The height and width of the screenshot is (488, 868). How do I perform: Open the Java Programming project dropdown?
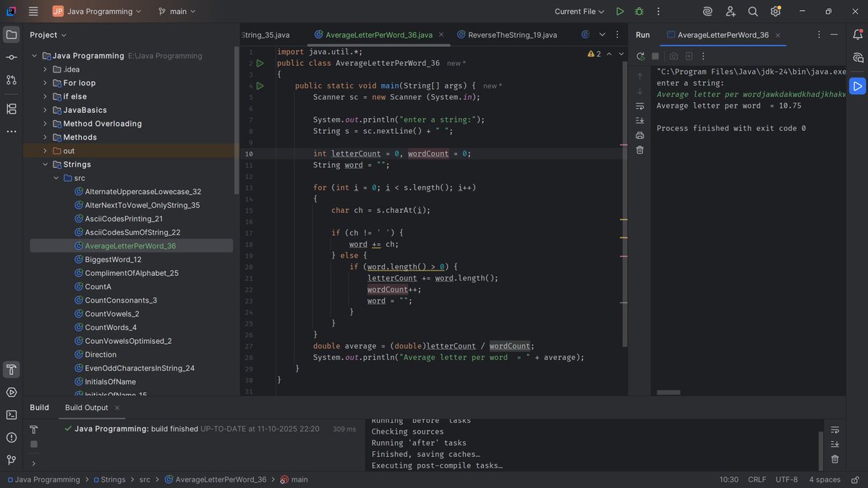pyautogui.click(x=97, y=12)
